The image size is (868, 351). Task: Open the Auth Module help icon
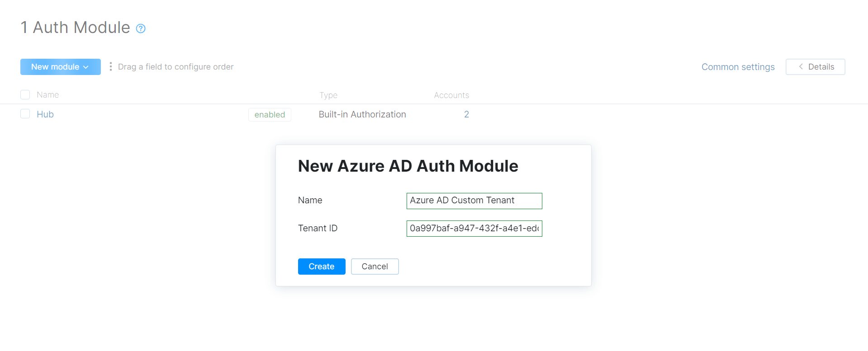[141, 28]
